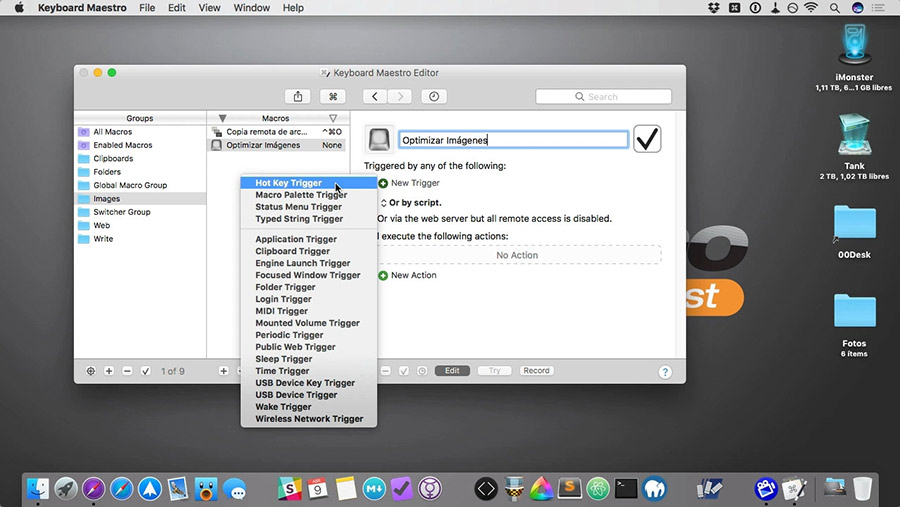Click the No Action placeholder box

pos(518,255)
